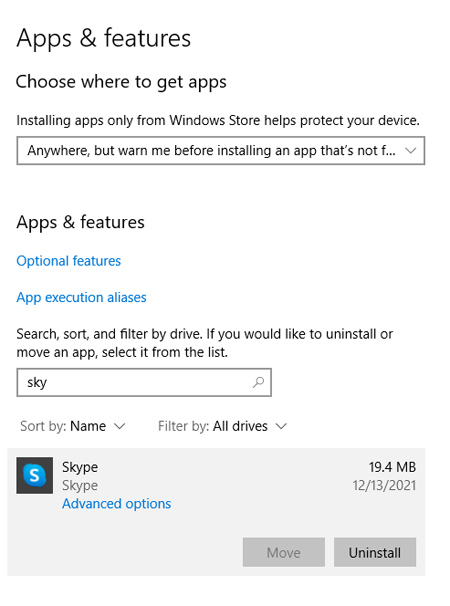Screen dimensions: 450x606
Task: Click the gray Skype publisher label
Action: point(80,485)
